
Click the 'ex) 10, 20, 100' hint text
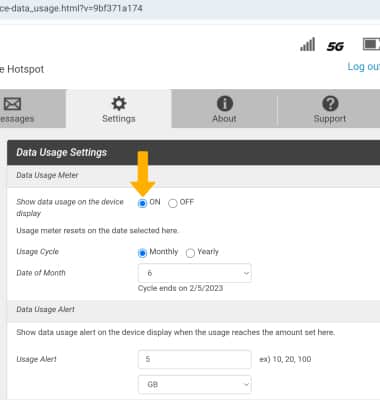click(x=285, y=359)
